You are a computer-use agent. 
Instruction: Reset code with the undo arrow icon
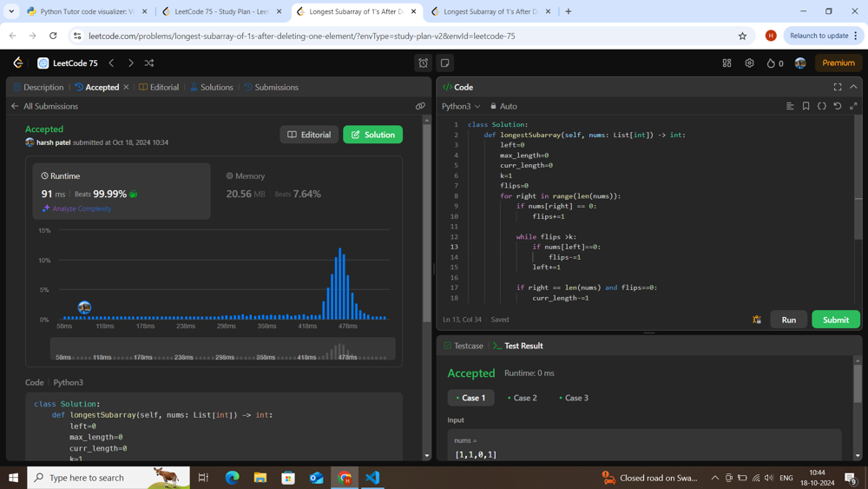coord(838,106)
